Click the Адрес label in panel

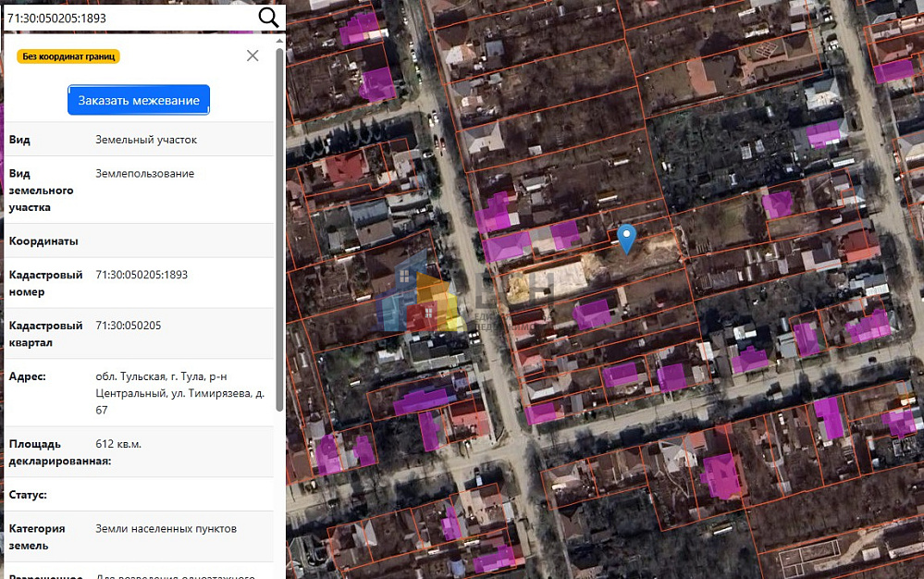pos(28,376)
